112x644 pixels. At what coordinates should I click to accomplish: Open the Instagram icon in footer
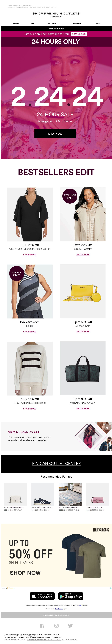(56, 625)
